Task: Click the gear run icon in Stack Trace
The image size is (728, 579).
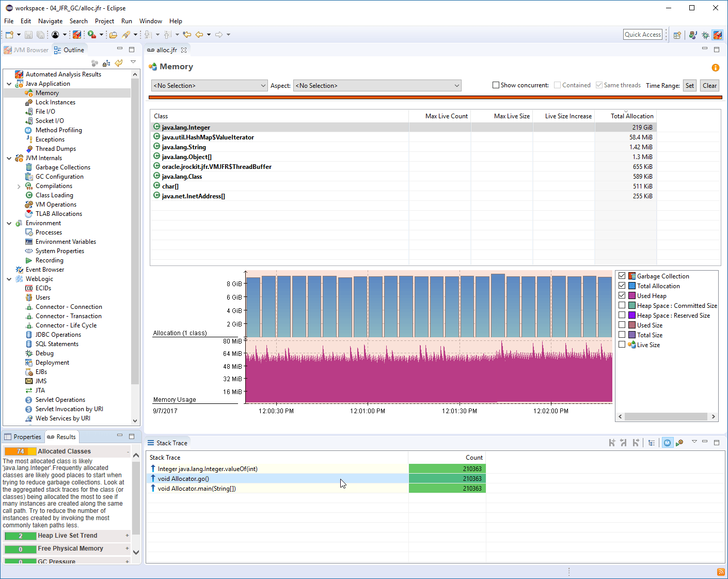Action: pos(679,443)
